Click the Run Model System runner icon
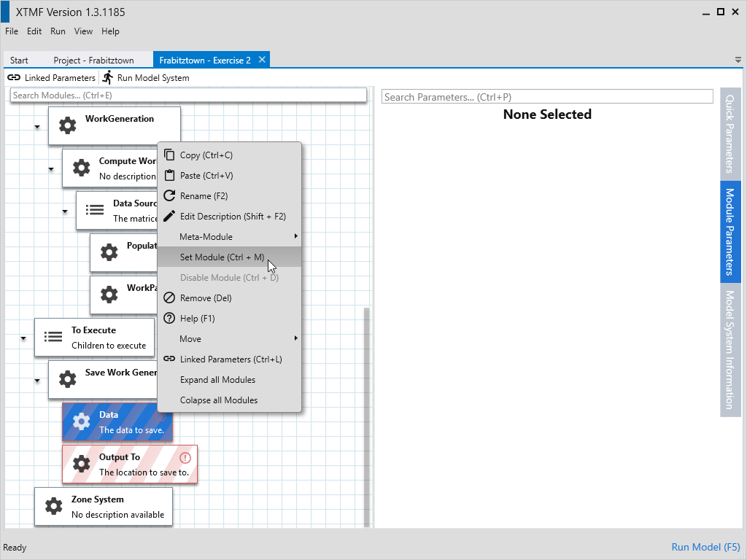Image resolution: width=747 pixels, height=560 pixels. coord(108,77)
